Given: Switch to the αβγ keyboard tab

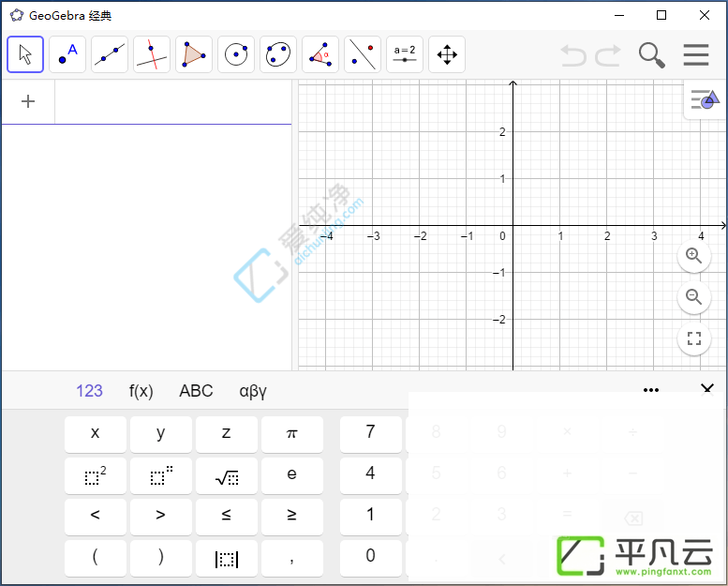Looking at the screenshot, I should pyautogui.click(x=253, y=391).
